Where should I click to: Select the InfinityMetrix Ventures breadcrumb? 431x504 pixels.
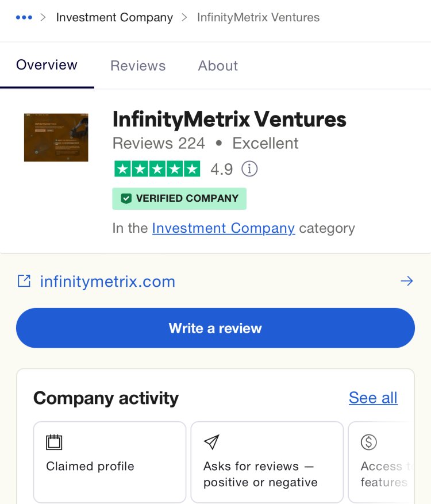coord(258,17)
